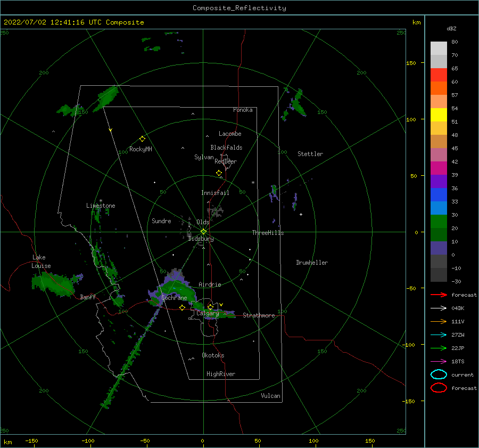479x448 pixels.
Task: Click the Innisfail city label
Action: 215,193
